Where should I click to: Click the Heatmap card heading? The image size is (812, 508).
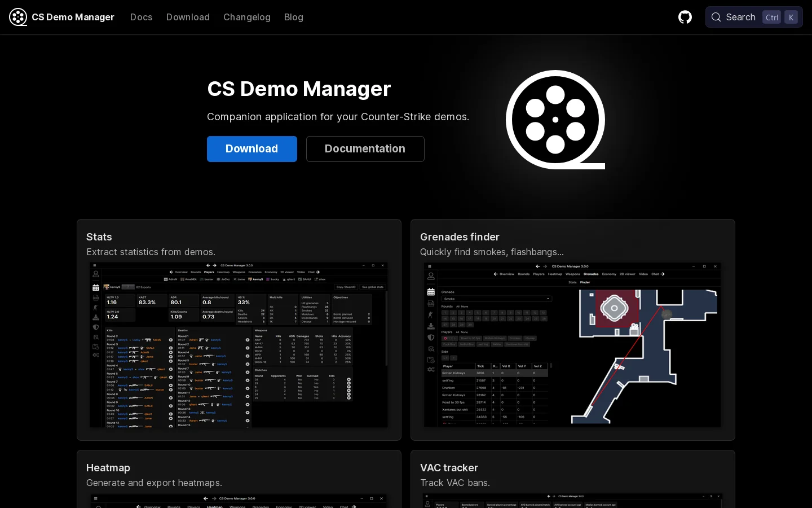pyautogui.click(x=108, y=468)
